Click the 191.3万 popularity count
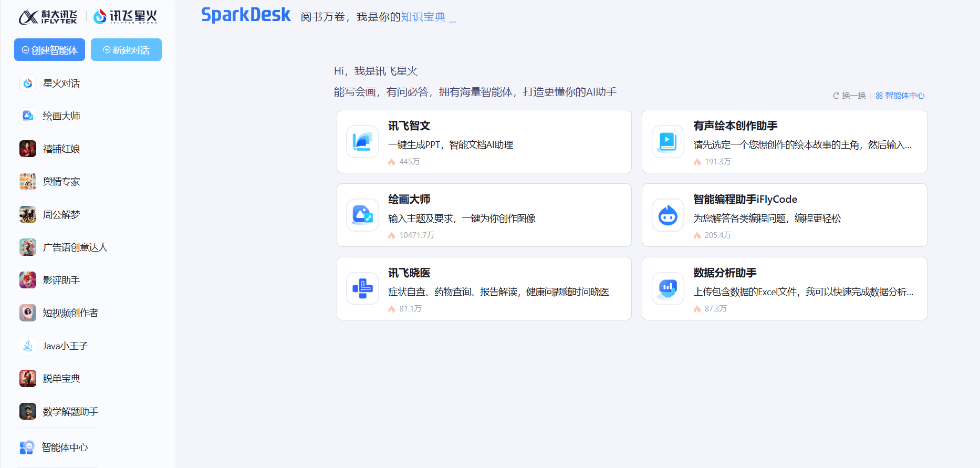Viewport: 980px width, 468px height. click(x=717, y=162)
